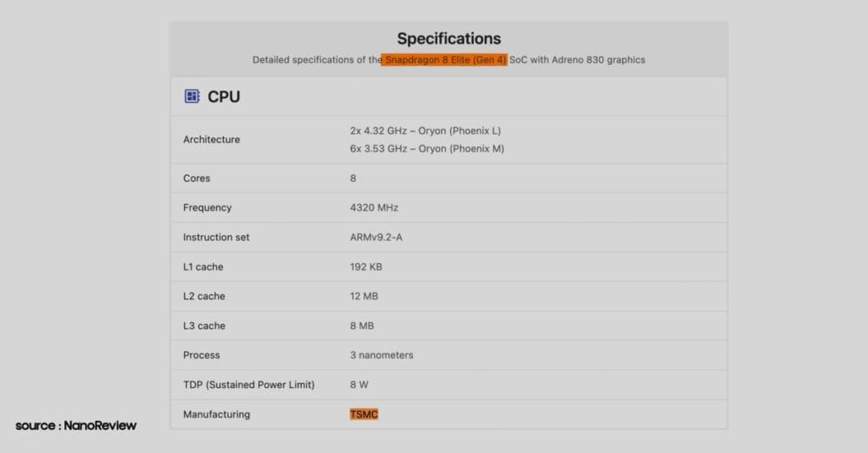Click the highlighted TSMC value
The image size is (868, 453).
click(364, 414)
